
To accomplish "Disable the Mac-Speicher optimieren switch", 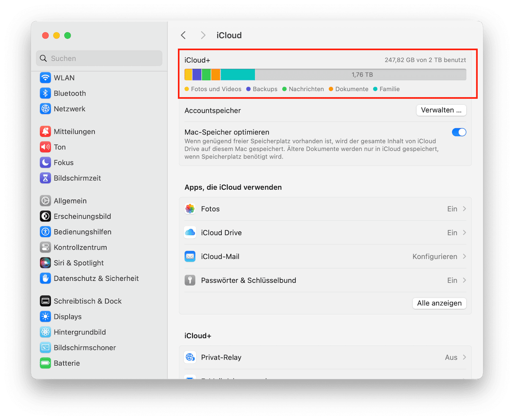I will tap(459, 132).
